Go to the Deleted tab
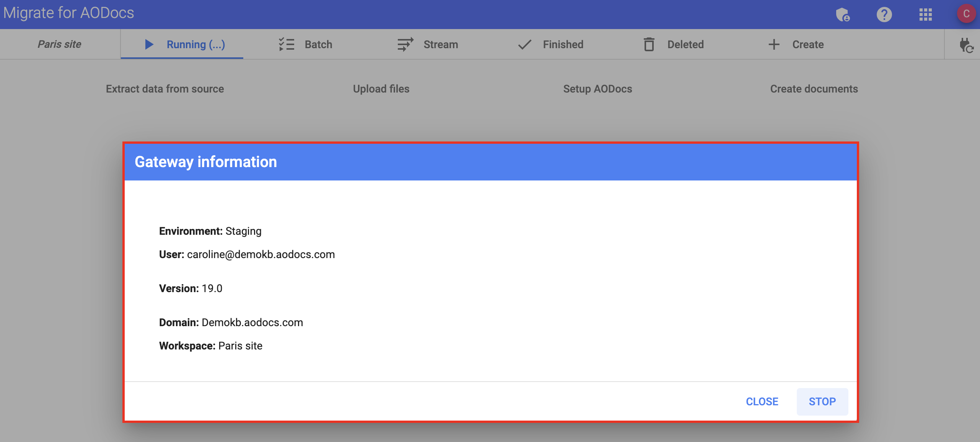 (673, 44)
